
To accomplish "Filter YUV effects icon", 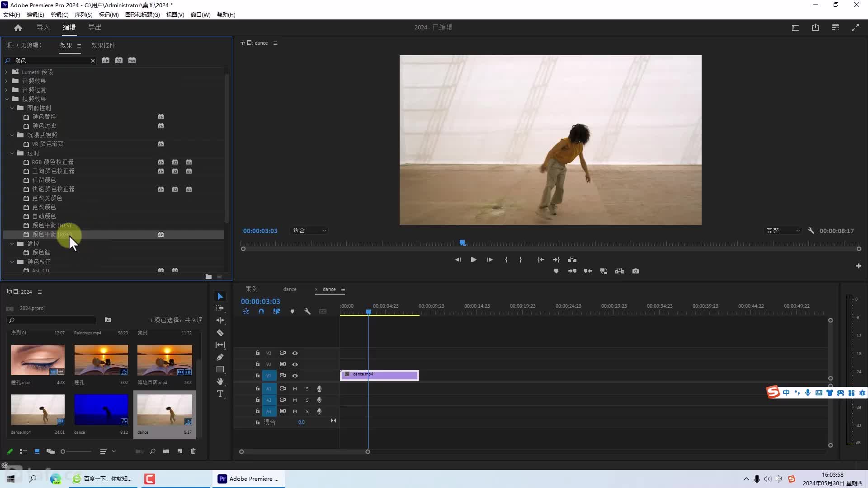I will click(132, 61).
